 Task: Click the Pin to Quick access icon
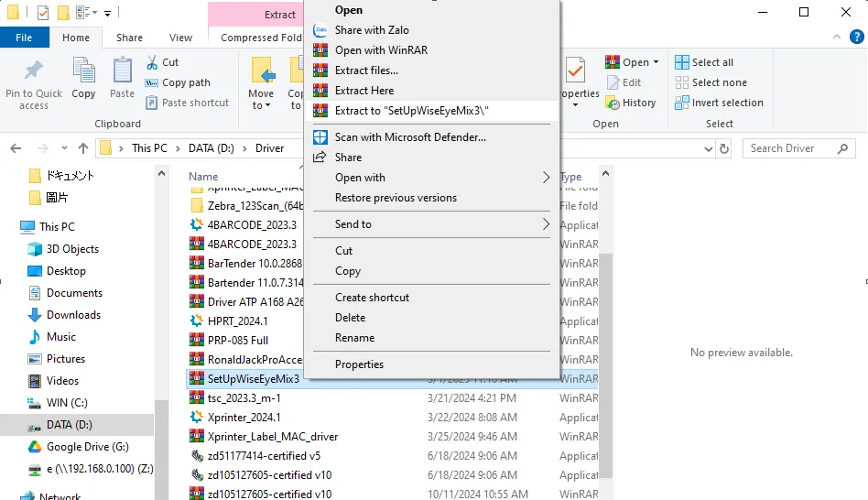(34, 71)
